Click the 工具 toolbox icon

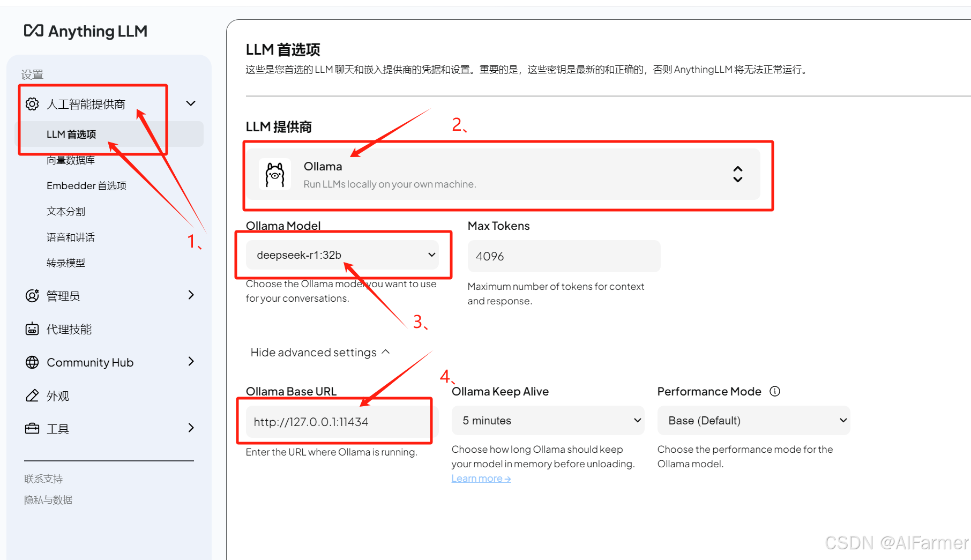pyautogui.click(x=32, y=429)
